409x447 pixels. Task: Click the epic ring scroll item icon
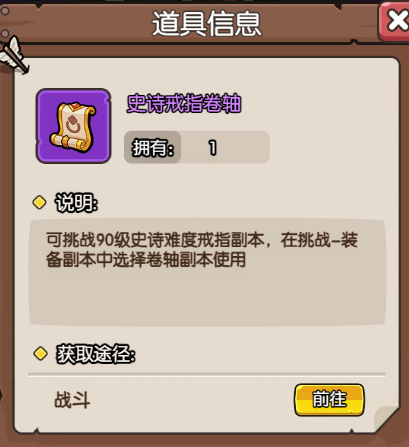point(73,126)
